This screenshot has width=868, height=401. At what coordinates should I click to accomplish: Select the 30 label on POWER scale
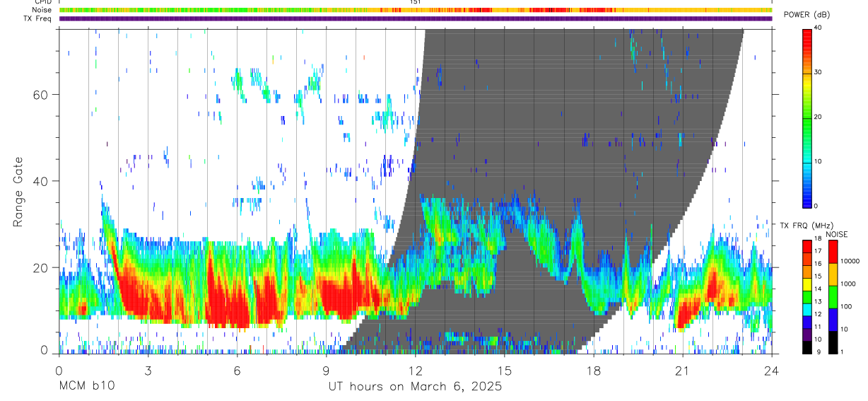pyautogui.click(x=818, y=72)
